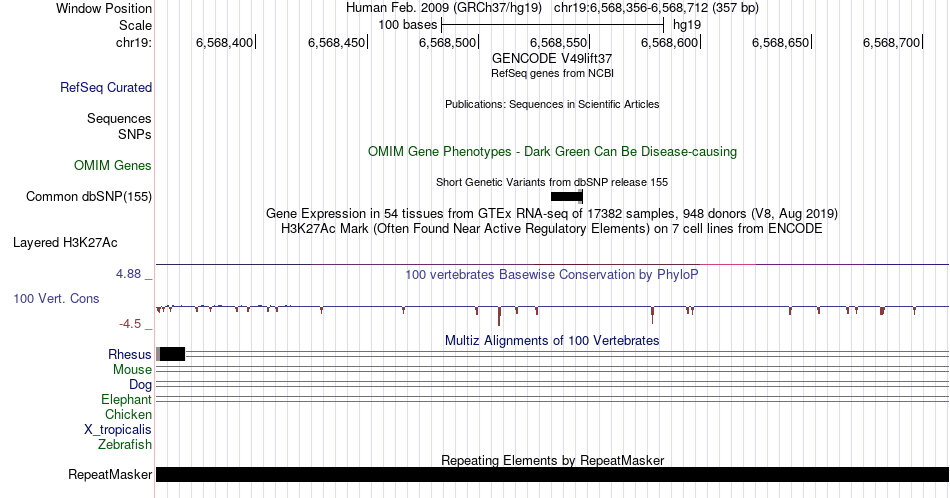950x498 pixels.
Task: Click the RefSeq Curated track label
Action: pos(105,87)
